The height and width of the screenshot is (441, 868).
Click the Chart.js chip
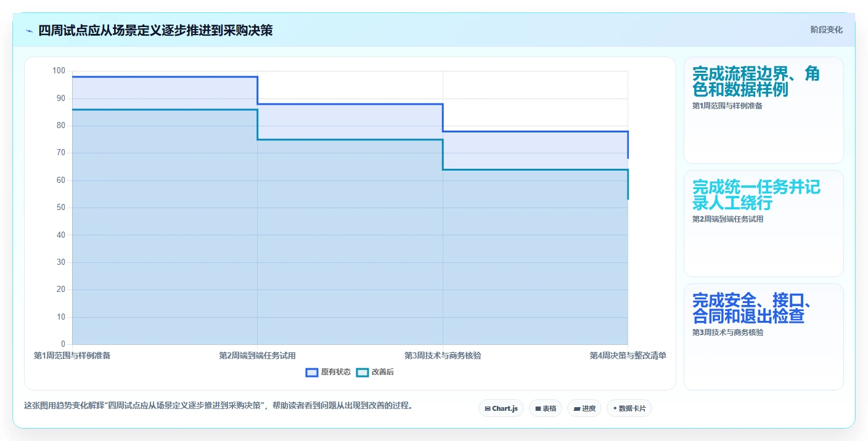pos(501,408)
